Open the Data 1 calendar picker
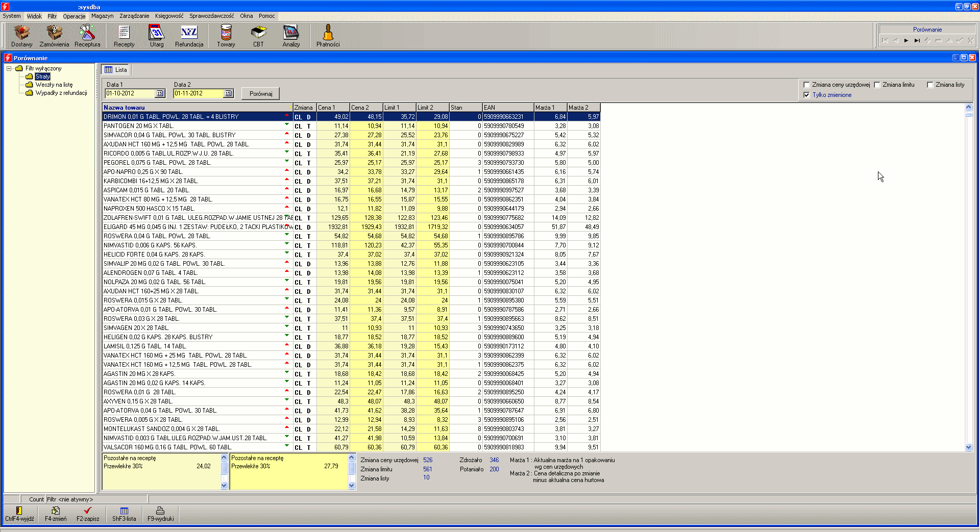 [x=160, y=93]
